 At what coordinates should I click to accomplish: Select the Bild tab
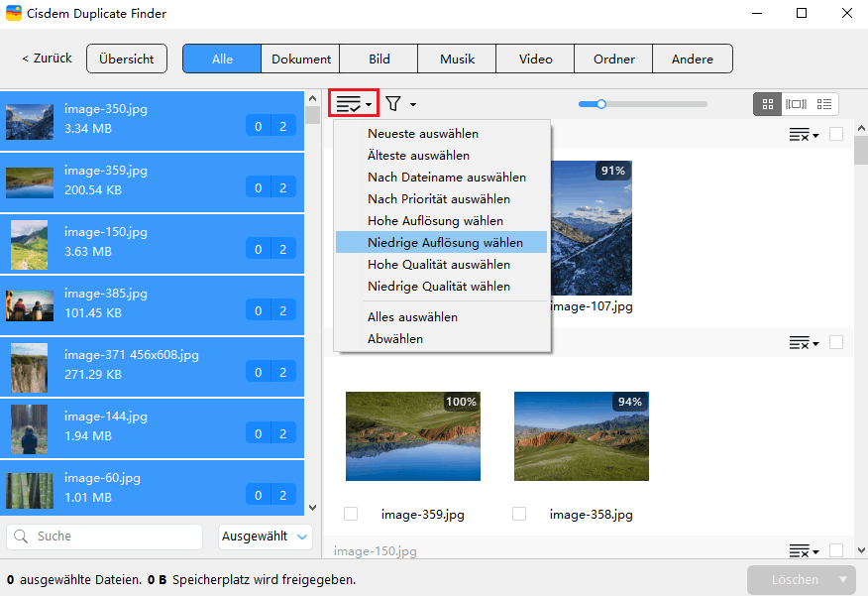pos(380,59)
